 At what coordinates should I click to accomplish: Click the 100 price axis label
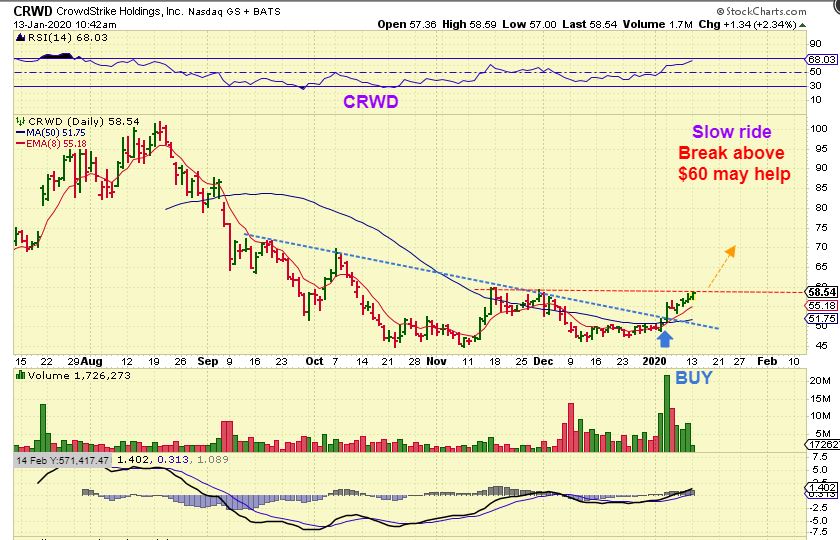tap(819, 129)
